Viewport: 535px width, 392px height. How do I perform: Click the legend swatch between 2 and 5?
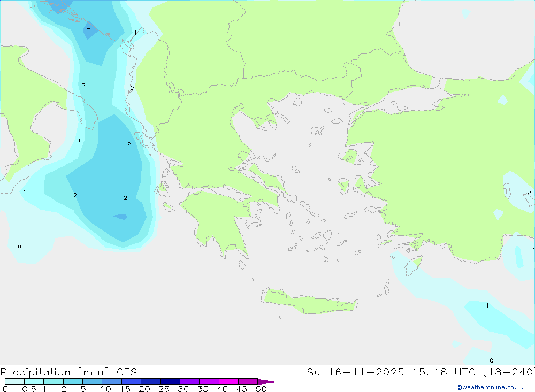coord(73,381)
